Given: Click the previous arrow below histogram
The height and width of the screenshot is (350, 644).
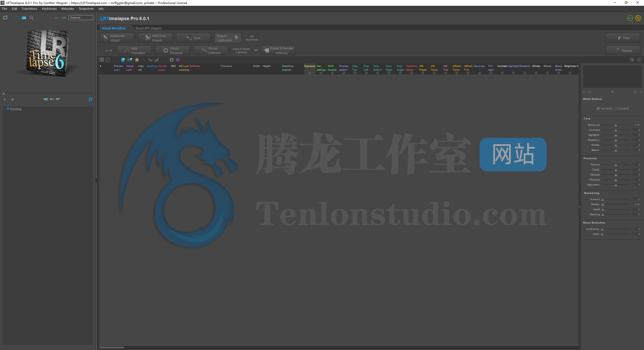Looking at the screenshot, I should (x=584, y=92).
